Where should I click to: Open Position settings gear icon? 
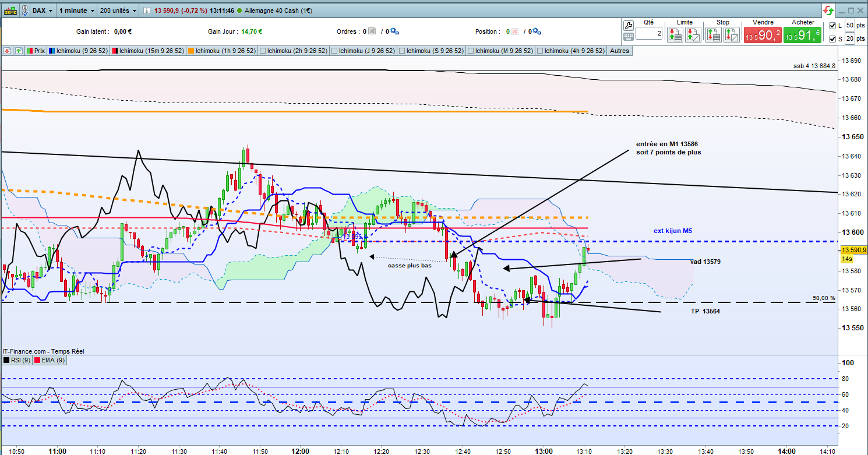[x=537, y=31]
